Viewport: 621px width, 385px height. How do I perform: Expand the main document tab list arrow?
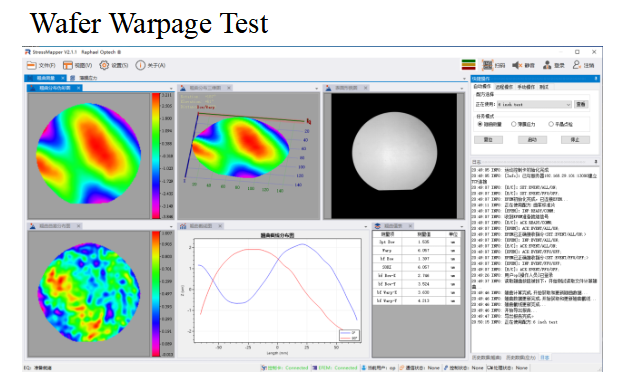pyautogui.click(x=465, y=79)
